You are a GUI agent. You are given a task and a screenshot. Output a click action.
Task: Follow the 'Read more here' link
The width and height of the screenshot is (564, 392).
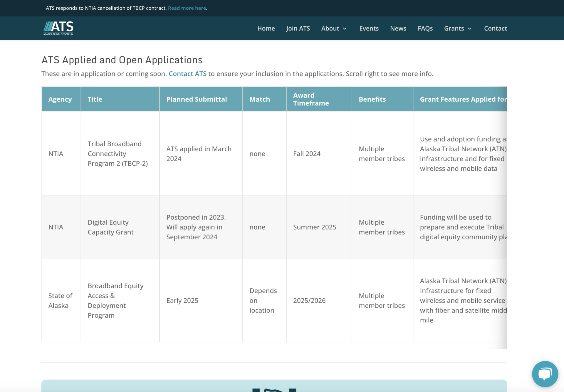(187, 8)
